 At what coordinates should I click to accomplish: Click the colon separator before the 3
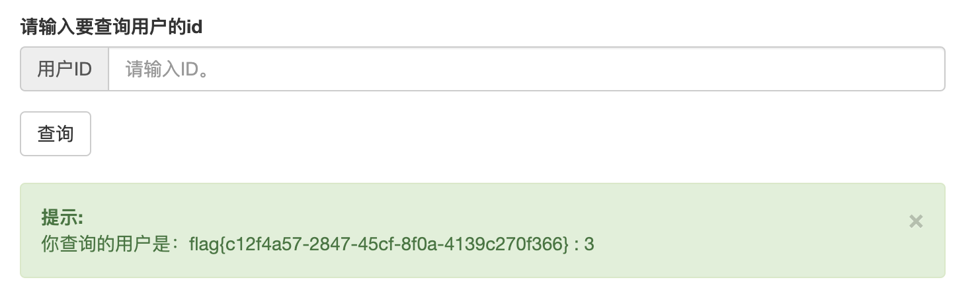pyautogui.click(x=577, y=244)
